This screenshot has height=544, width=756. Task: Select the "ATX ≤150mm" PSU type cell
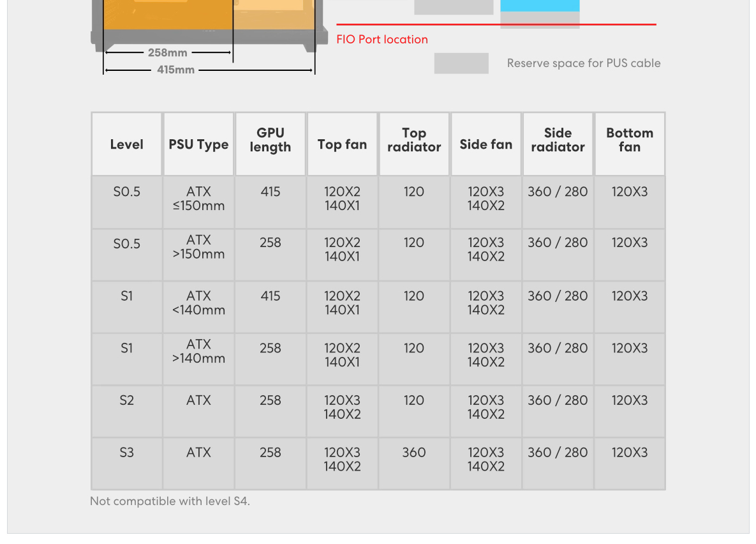tap(198, 202)
